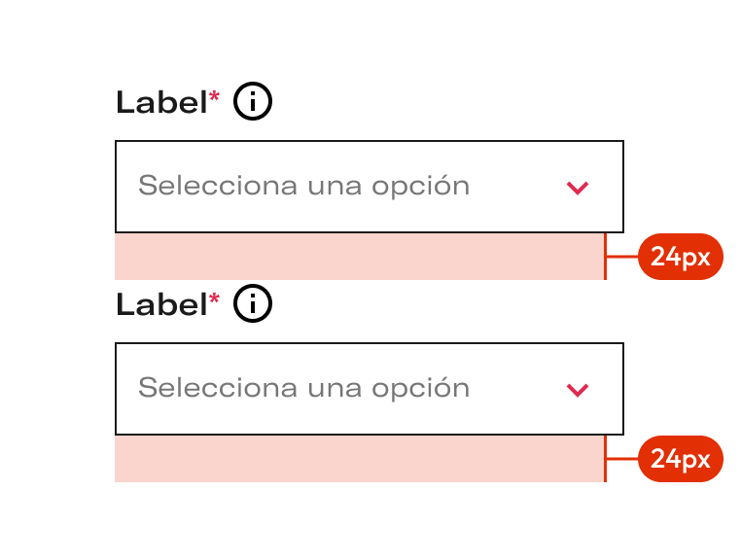
Task: Click the info icon beside the lower Label
Action: coord(253,303)
